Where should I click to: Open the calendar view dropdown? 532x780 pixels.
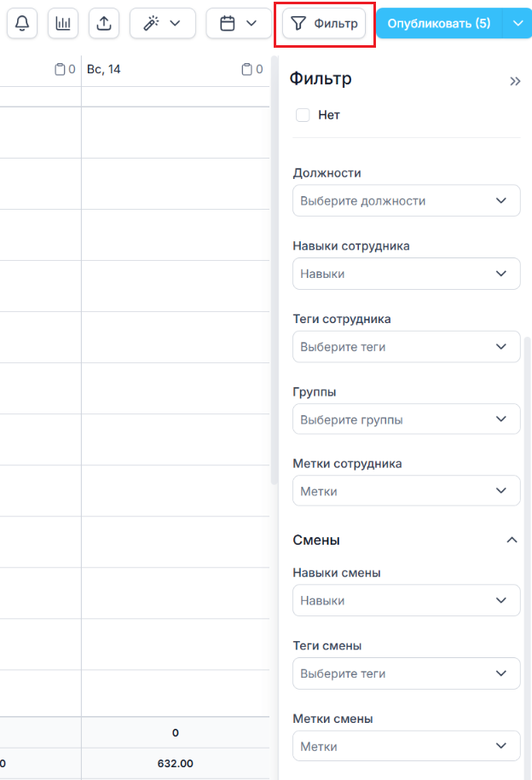238,23
